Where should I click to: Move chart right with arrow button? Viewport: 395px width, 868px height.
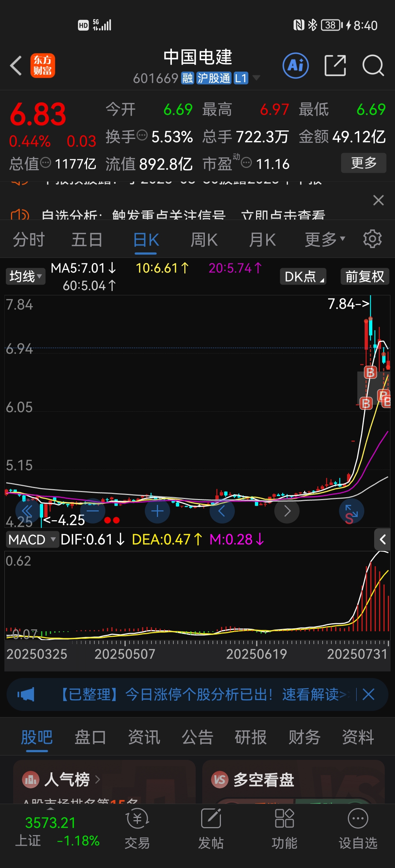pos(287,511)
